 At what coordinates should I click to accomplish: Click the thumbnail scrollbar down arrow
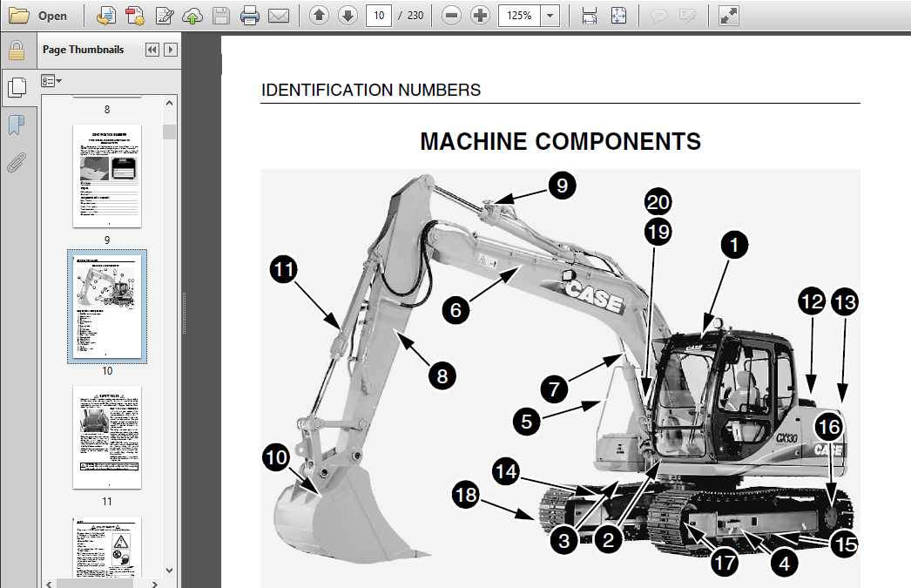[x=169, y=570]
